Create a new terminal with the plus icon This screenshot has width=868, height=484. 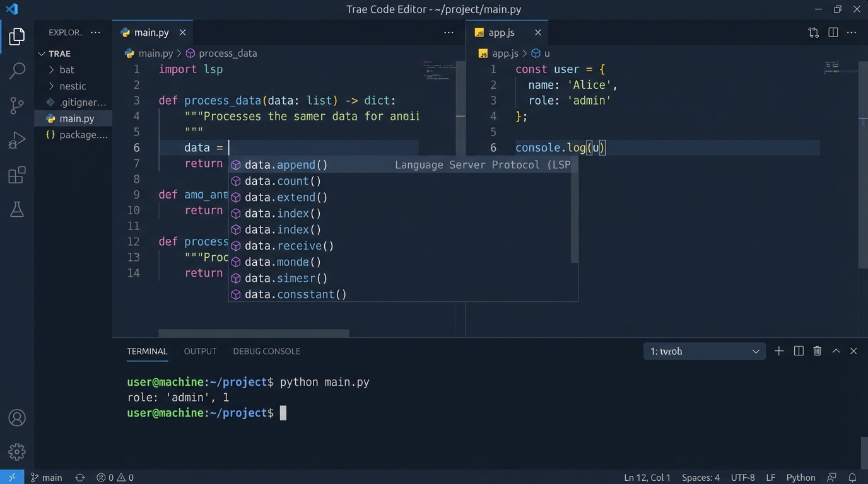point(778,351)
